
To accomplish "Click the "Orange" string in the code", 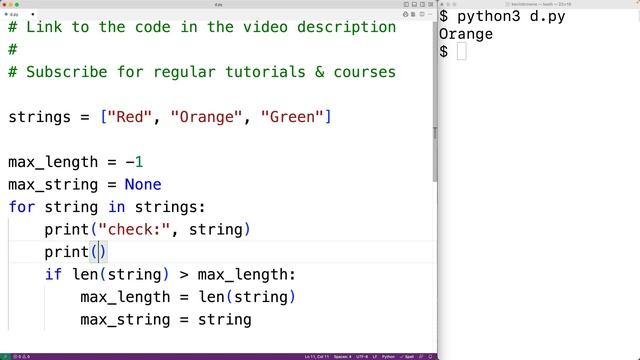I will (206, 117).
